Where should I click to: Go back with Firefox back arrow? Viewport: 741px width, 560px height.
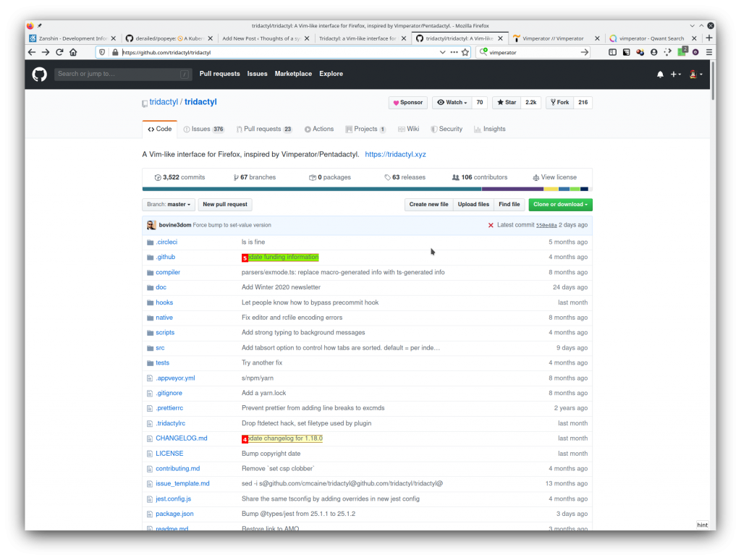[32, 53]
